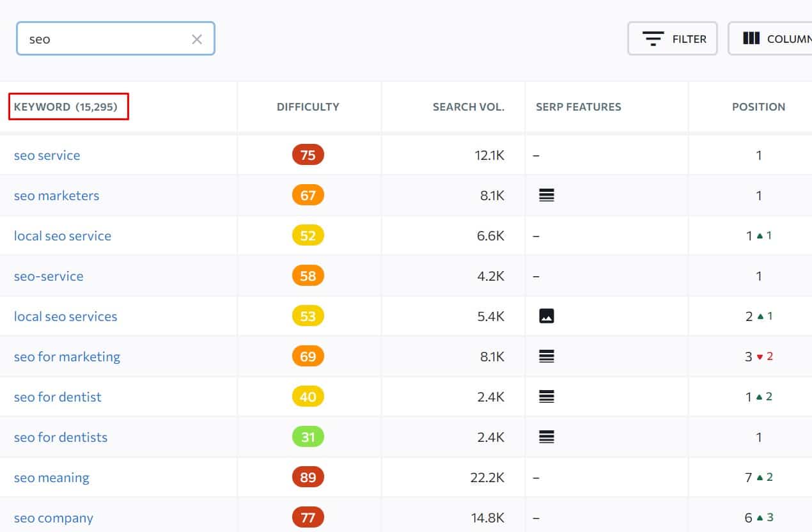Sort by SEARCH VOL. column header
The width and height of the screenshot is (812, 532).
469,107
